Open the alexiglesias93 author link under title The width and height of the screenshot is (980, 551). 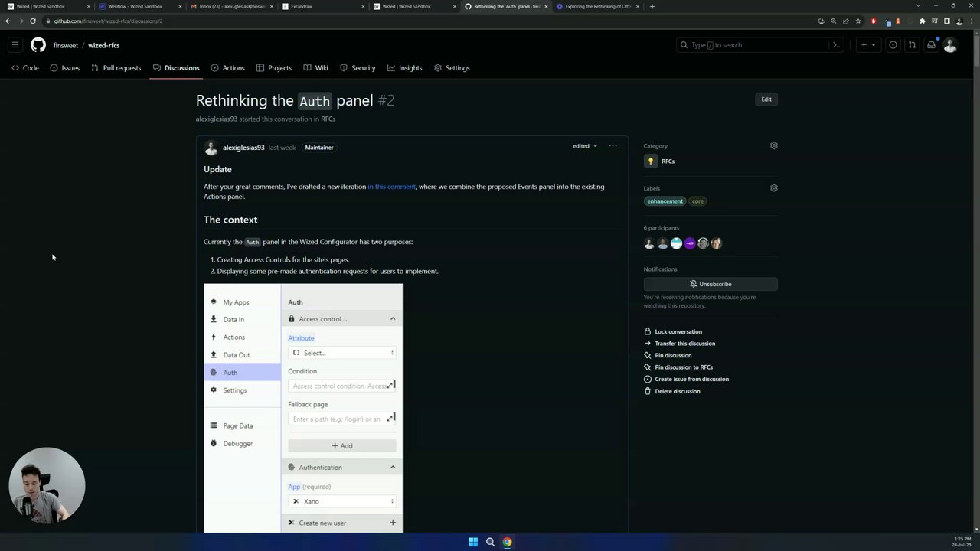tap(217, 119)
